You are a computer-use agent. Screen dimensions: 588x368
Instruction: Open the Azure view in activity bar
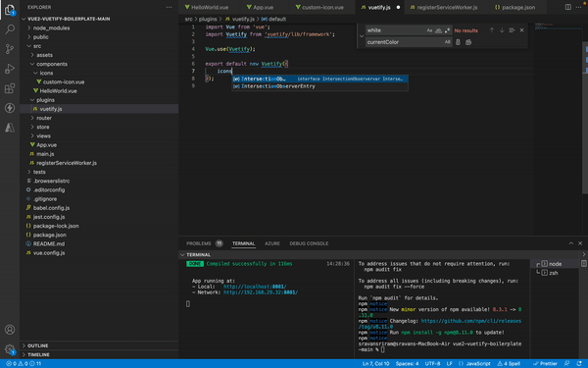click(x=10, y=128)
